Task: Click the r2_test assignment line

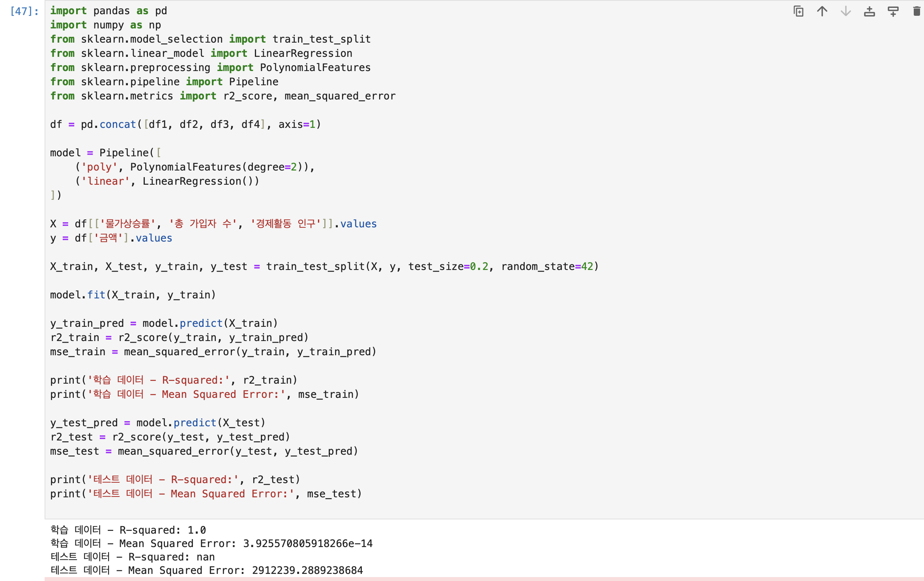Action: click(170, 437)
